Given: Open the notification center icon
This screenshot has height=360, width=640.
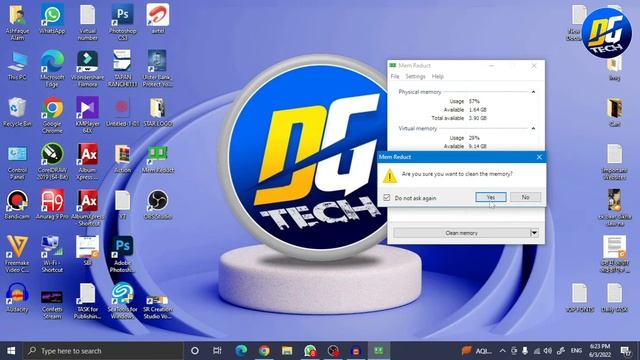Looking at the screenshot, I should 625,351.
